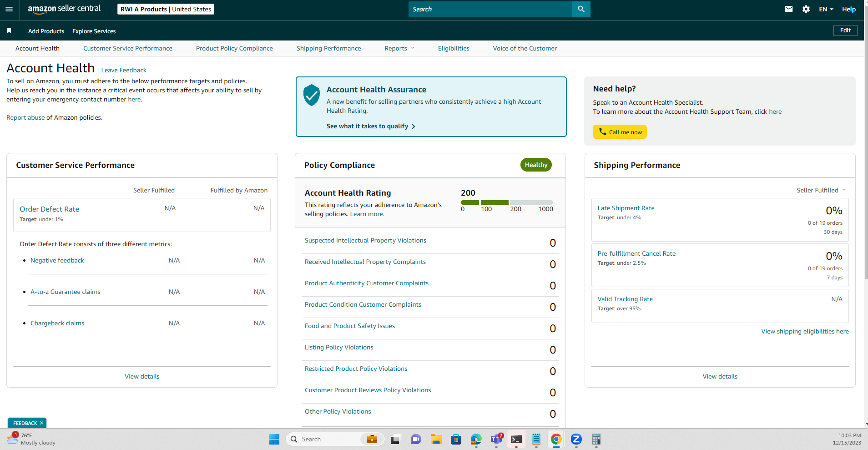Close the FEEDBACK tab
The image size is (868, 450).
41,423
